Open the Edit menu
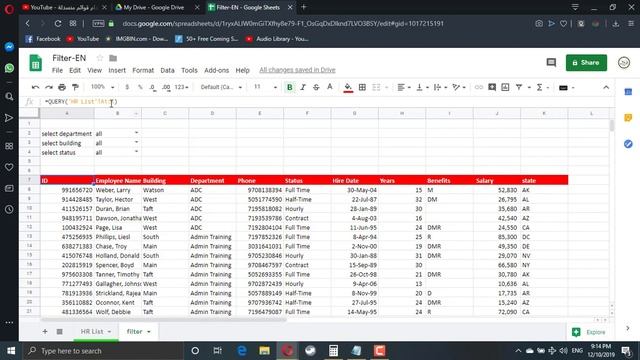Viewport: 640px width, 360px height. (x=75, y=70)
